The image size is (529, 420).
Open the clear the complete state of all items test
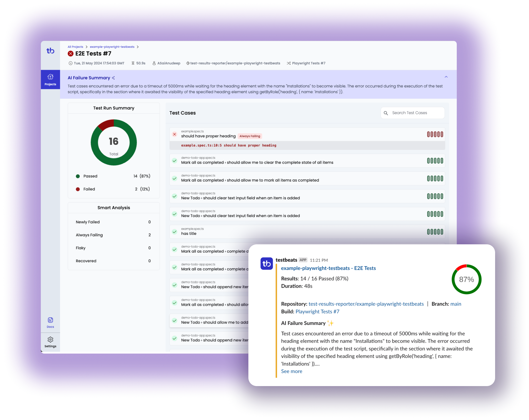pyautogui.click(x=307, y=161)
